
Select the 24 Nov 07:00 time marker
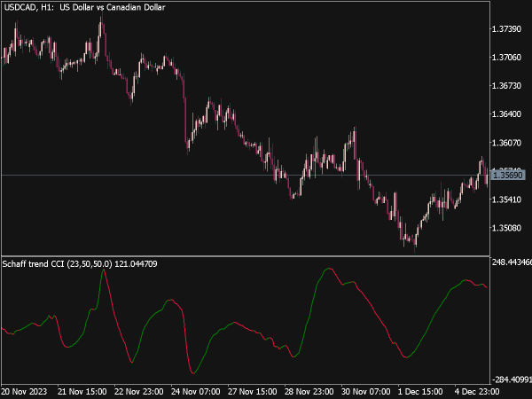(x=195, y=391)
